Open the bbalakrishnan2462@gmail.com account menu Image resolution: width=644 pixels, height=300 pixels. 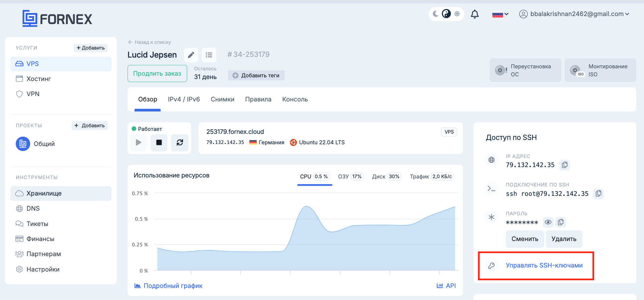(574, 14)
